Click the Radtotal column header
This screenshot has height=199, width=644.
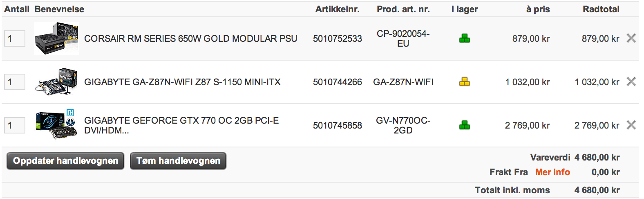pyautogui.click(x=601, y=9)
